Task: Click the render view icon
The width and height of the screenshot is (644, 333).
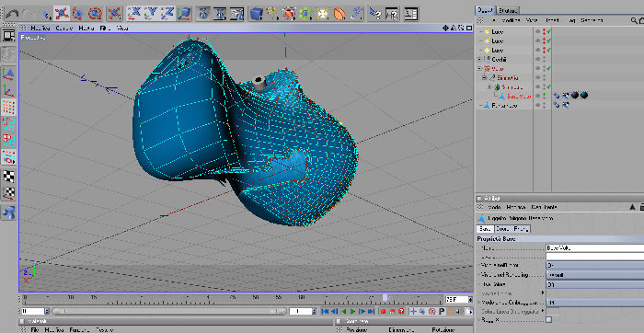Action: point(201,14)
